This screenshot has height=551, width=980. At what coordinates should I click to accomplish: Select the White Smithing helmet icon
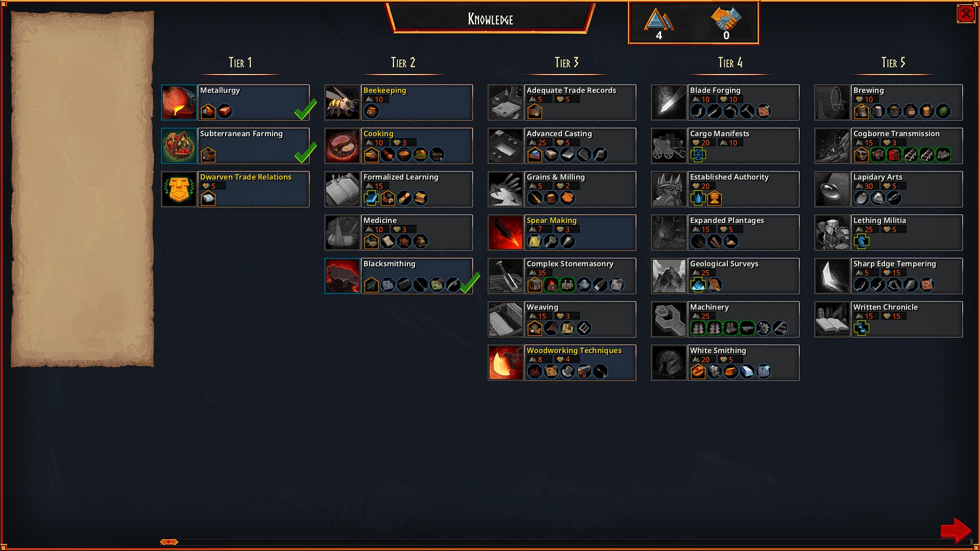(x=669, y=363)
